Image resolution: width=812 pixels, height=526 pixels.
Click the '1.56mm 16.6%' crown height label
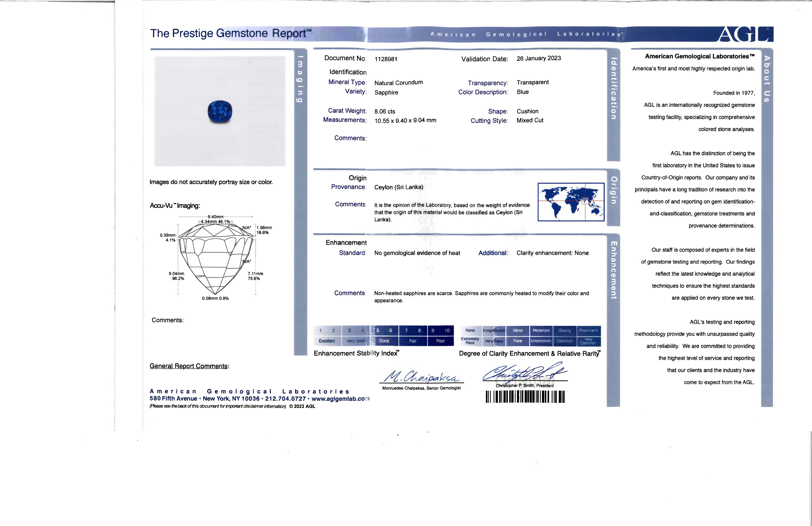264,230
